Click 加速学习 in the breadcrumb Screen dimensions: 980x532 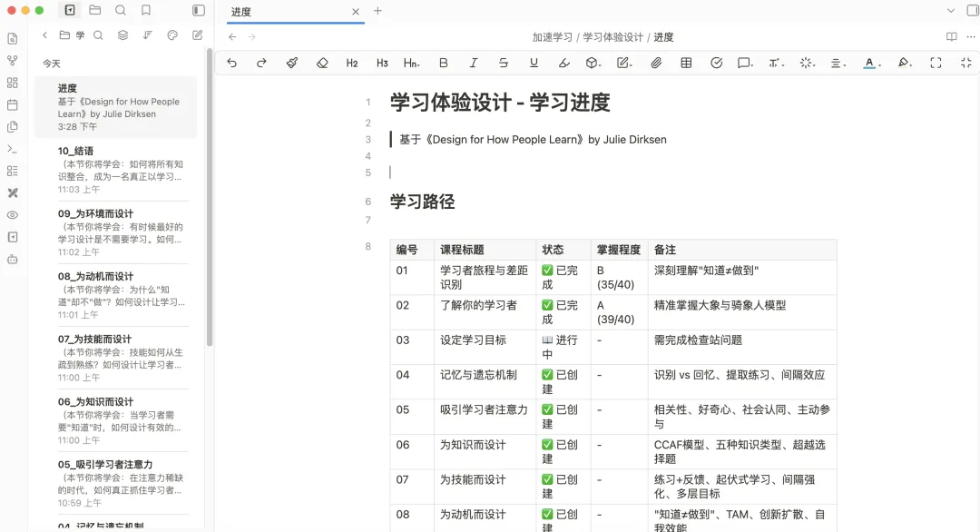[552, 37]
